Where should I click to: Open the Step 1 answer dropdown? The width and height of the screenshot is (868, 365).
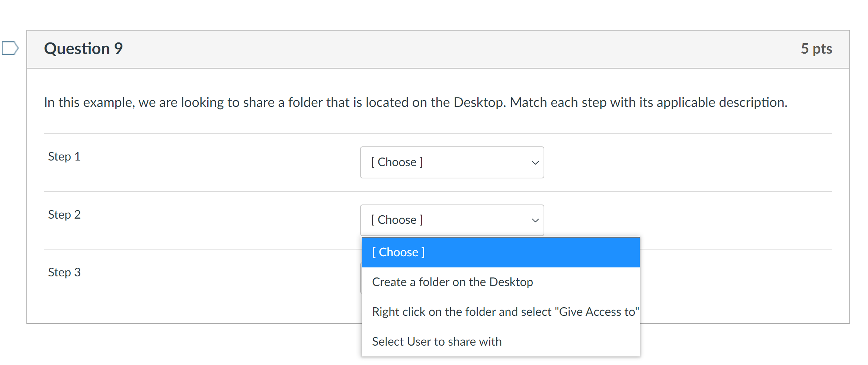pos(452,162)
